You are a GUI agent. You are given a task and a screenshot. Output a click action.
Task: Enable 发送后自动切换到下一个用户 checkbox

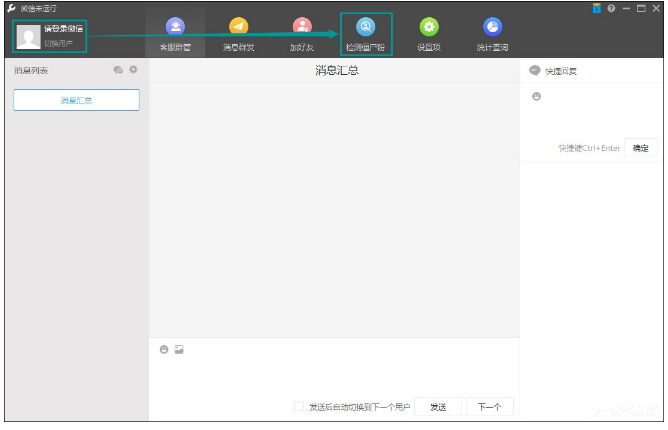(299, 407)
